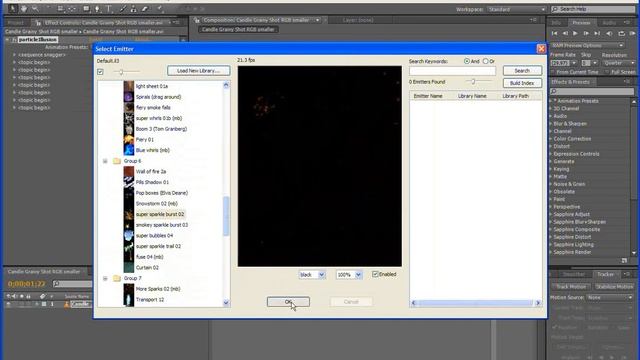Click the Load New Library button
Screen dimensions: 640x360
coord(198,71)
